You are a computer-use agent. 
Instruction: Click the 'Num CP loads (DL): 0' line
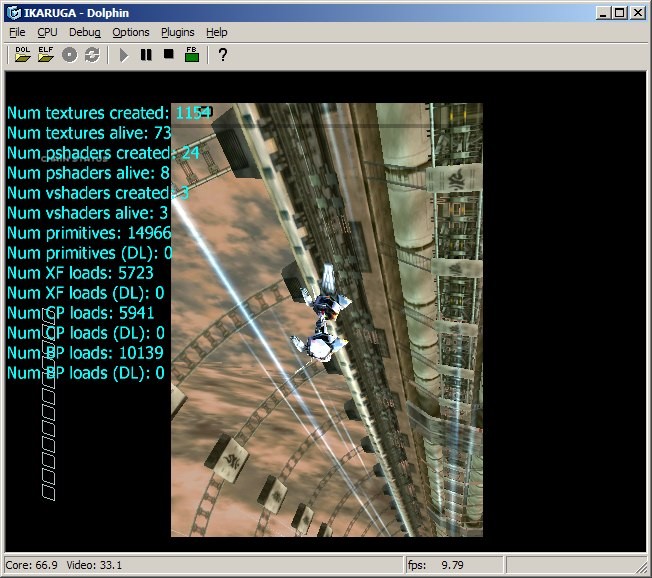[x=86, y=333]
